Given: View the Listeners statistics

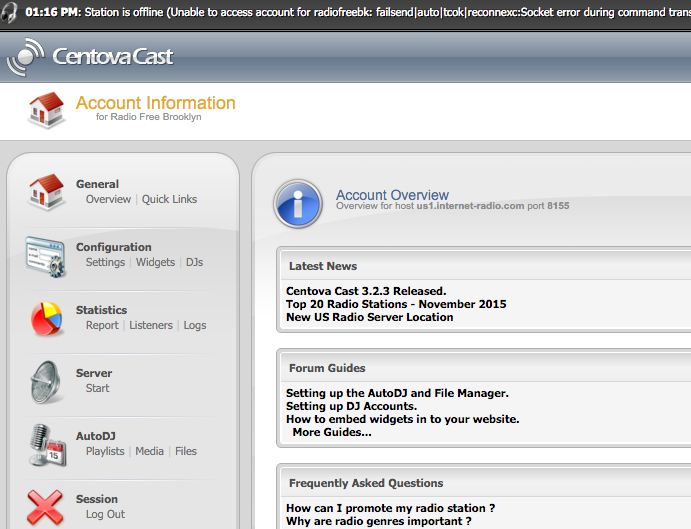Looking at the screenshot, I should (x=151, y=325).
